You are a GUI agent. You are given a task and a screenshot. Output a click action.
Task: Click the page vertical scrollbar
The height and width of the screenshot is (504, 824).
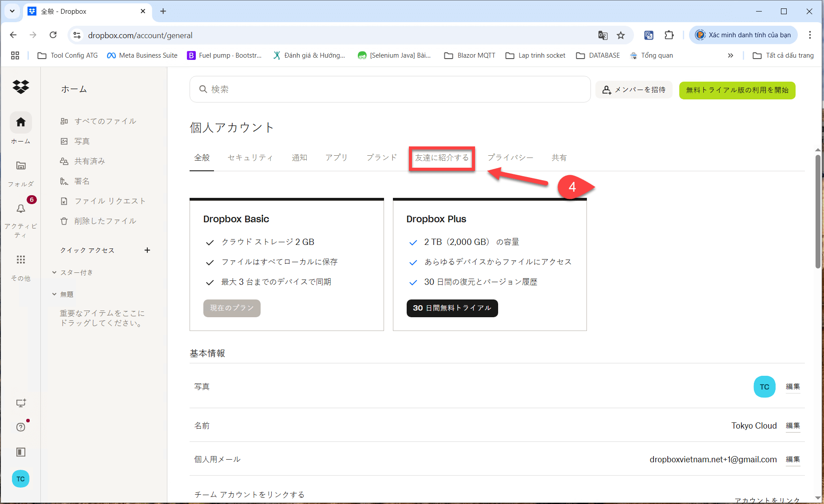[x=818, y=212]
